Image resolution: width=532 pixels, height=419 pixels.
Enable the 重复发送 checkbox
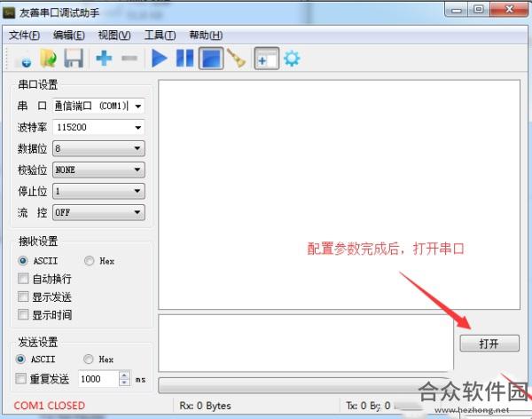tap(20, 378)
